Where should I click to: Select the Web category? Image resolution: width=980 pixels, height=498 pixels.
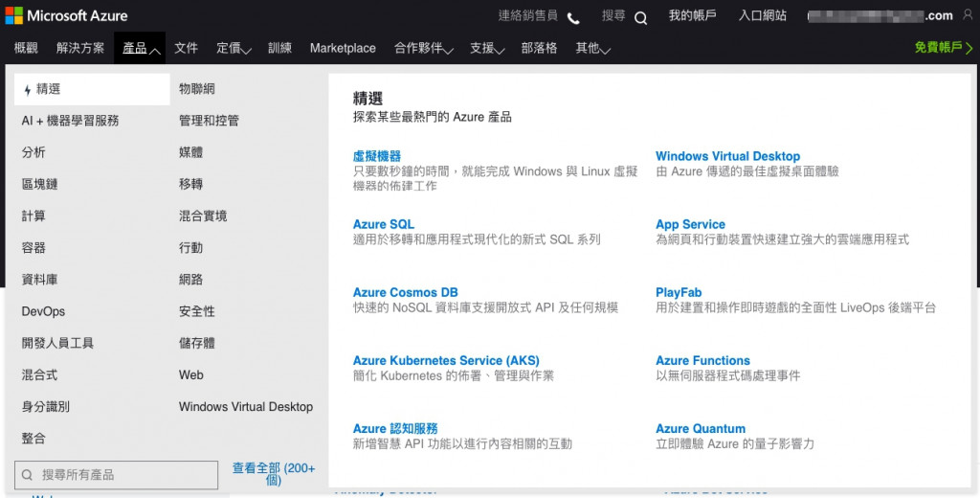191,375
